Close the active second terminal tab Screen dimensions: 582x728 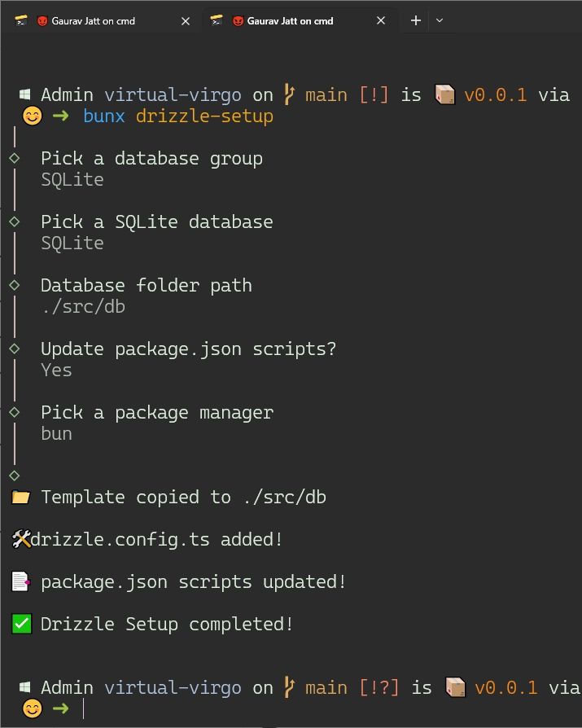(381, 21)
